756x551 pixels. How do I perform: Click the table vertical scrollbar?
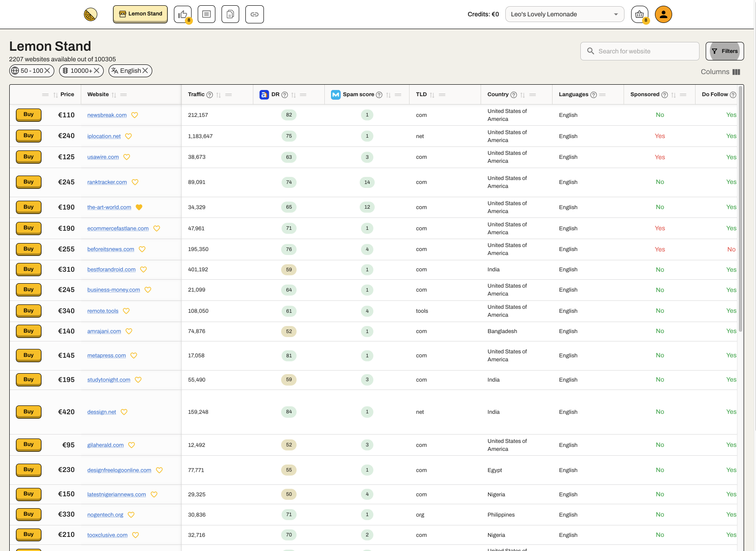point(741,210)
